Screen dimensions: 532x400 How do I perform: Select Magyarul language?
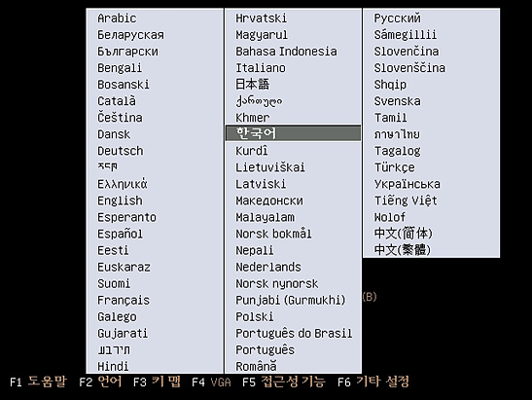tap(262, 35)
